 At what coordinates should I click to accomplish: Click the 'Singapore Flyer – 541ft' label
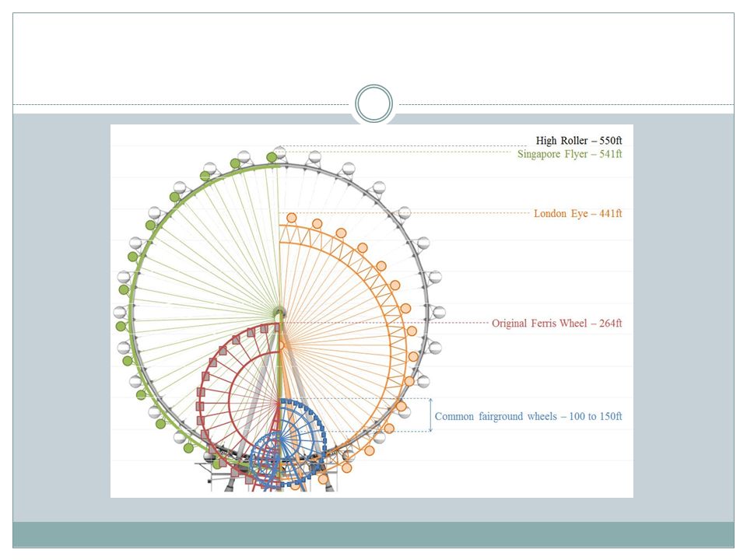coord(570,154)
